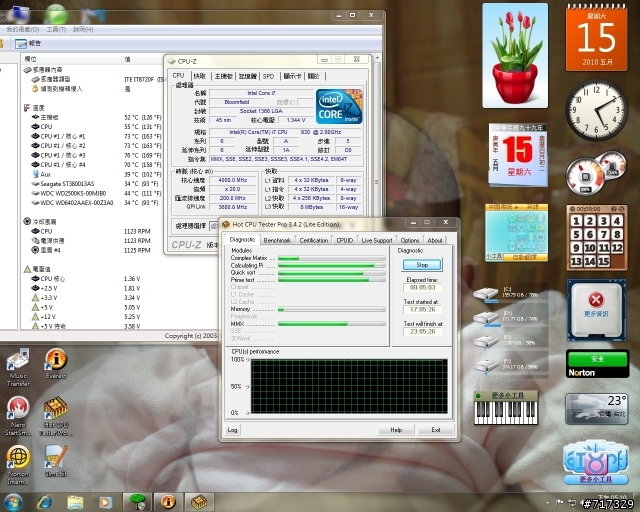Click the Norton 安全 status gadget
Screen dimensions: 640x512
coord(597,363)
